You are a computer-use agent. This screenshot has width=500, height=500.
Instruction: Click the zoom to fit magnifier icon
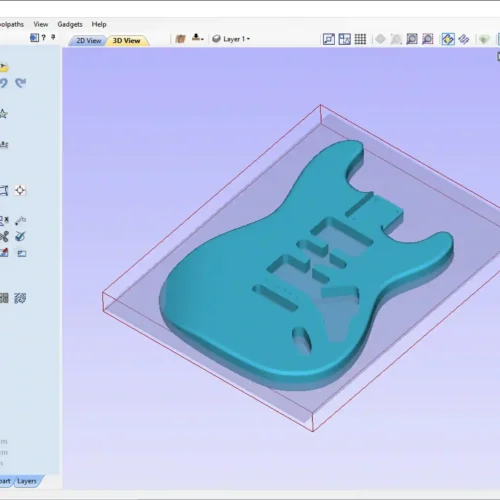(x=412, y=39)
